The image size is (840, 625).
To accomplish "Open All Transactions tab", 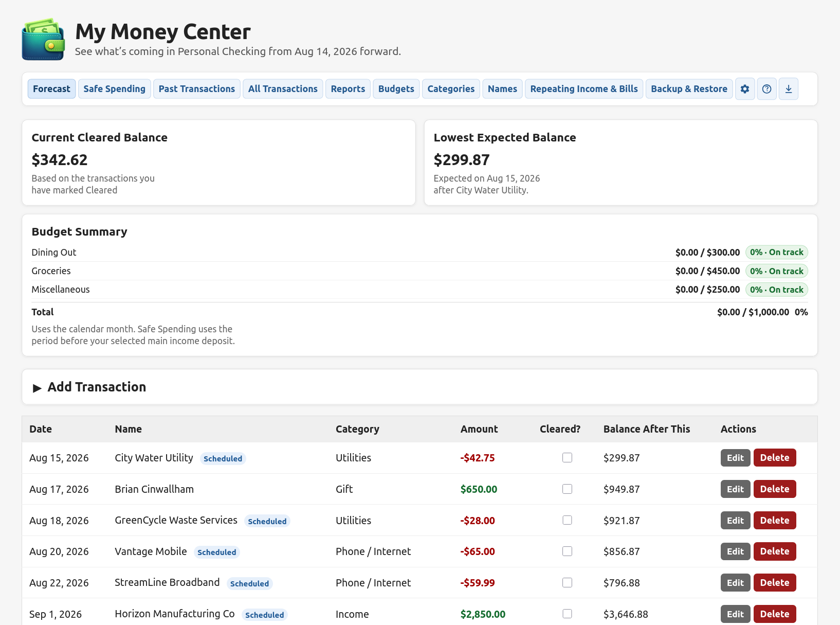I will pyautogui.click(x=283, y=89).
